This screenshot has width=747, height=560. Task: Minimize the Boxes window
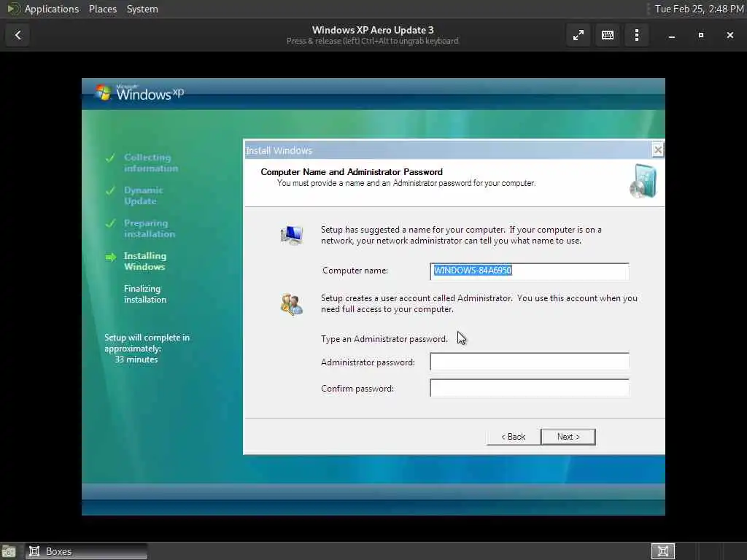[672, 35]
